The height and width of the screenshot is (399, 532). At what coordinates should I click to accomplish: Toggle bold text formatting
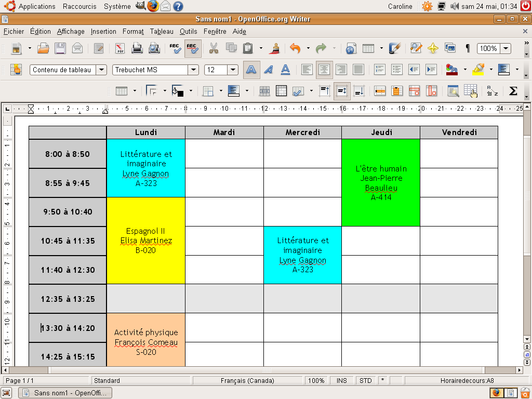pos(251,70)
